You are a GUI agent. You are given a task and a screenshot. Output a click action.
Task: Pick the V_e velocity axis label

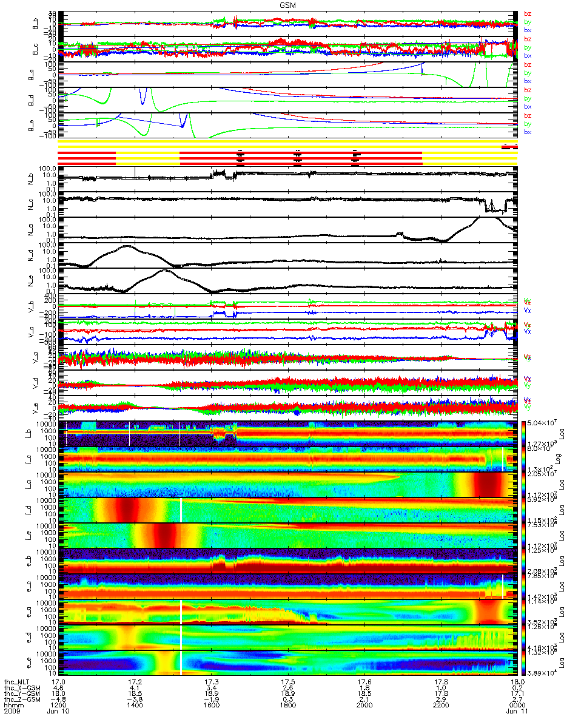[36, 408]
